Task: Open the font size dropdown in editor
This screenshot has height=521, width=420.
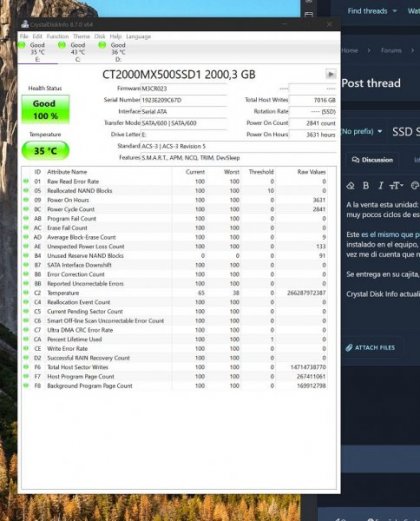Action: [396, 186]
